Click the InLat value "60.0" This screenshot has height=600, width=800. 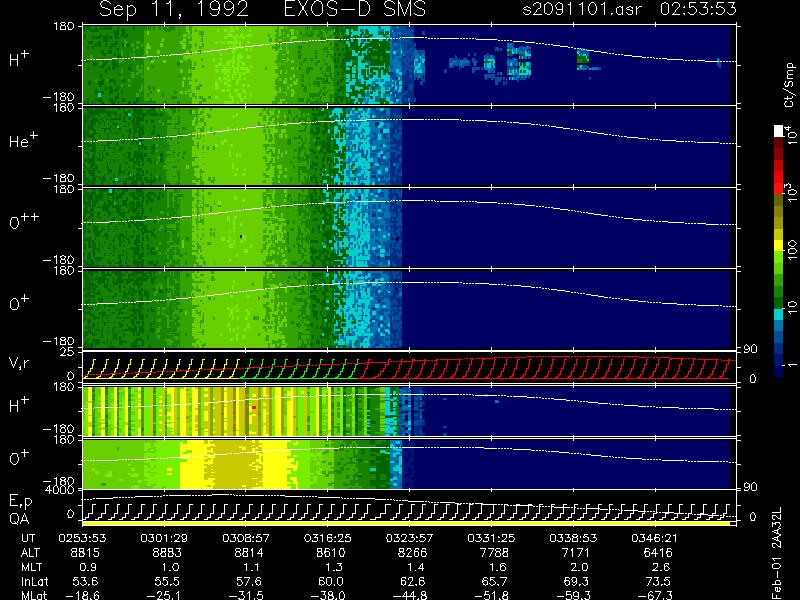[x=331, y=582]
